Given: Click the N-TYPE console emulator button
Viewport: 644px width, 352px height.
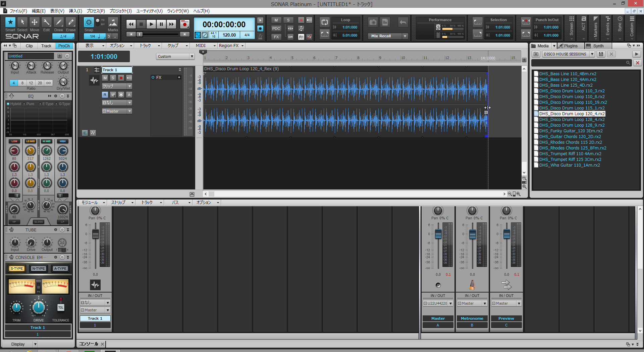Looking at the screenshot, I should point(39,268).
